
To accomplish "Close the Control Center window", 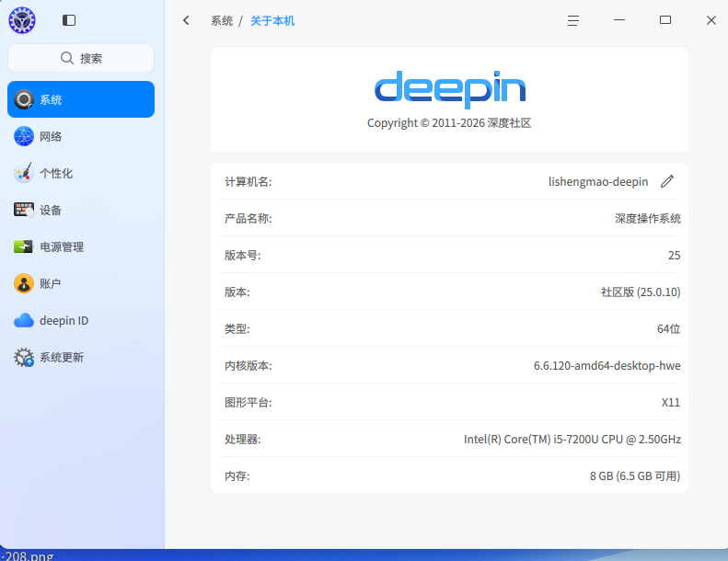I will [x=711, y=20].
